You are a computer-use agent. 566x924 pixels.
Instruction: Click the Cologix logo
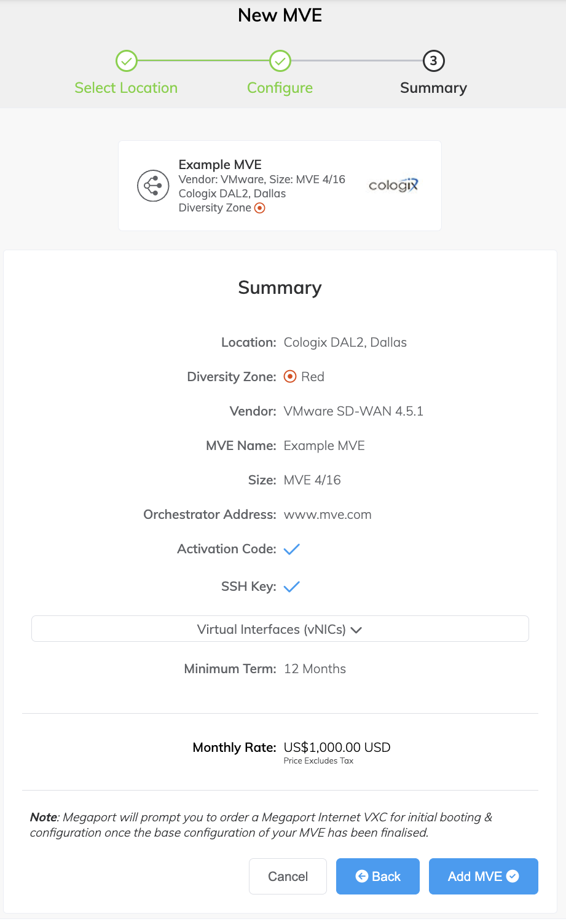tap(393, 185)
